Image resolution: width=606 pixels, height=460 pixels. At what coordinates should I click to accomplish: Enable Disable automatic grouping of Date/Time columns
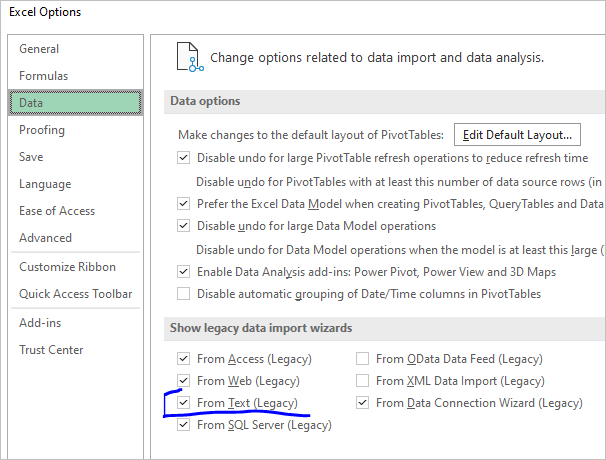click(183, 294)
